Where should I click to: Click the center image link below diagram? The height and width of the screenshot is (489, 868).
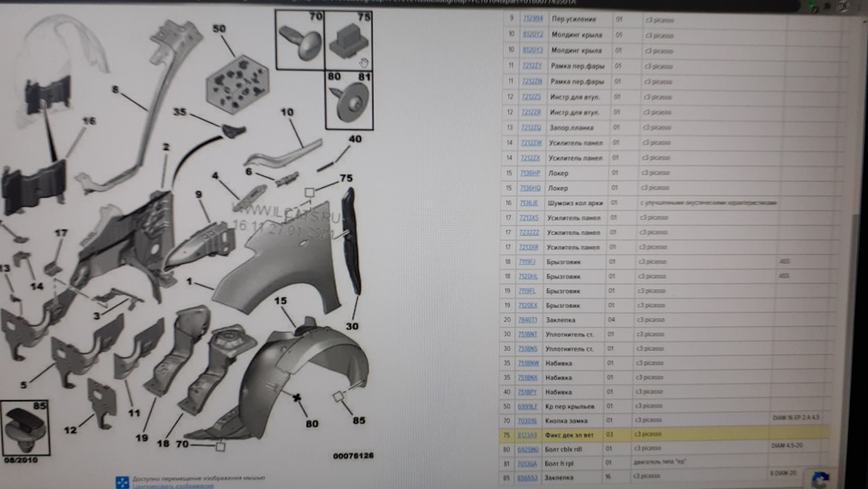coord(173,486)
